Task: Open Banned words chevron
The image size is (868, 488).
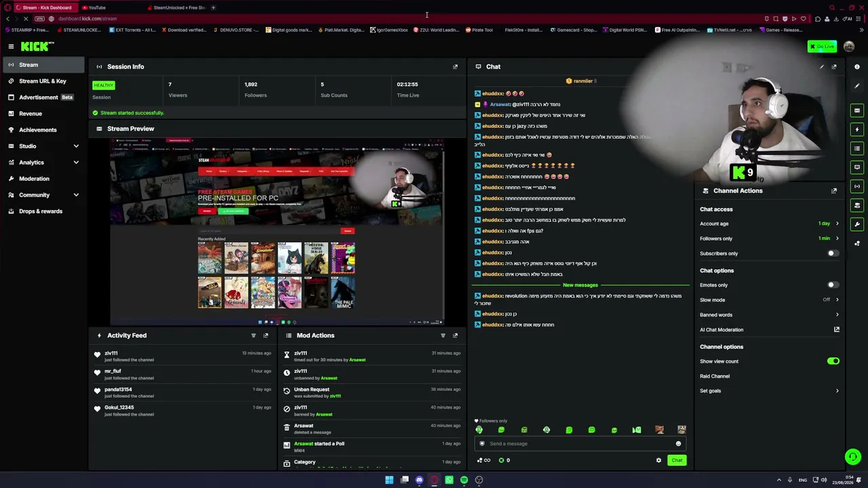Action: 837,314
